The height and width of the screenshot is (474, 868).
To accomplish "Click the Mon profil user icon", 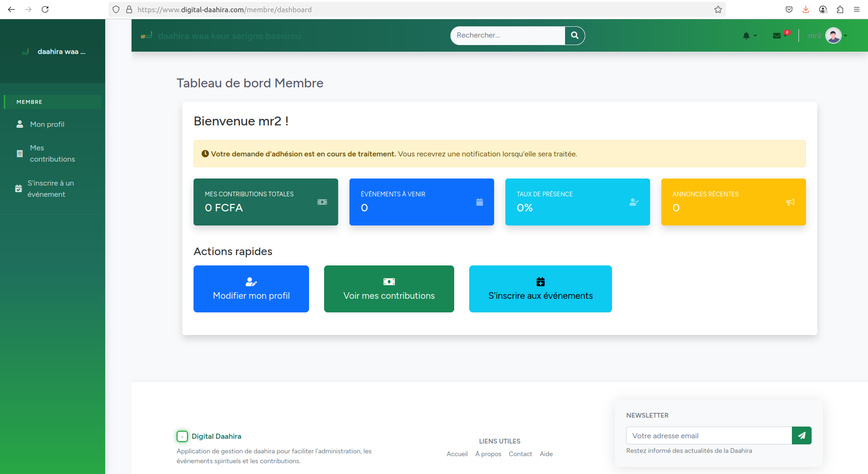I will (20, 124).
